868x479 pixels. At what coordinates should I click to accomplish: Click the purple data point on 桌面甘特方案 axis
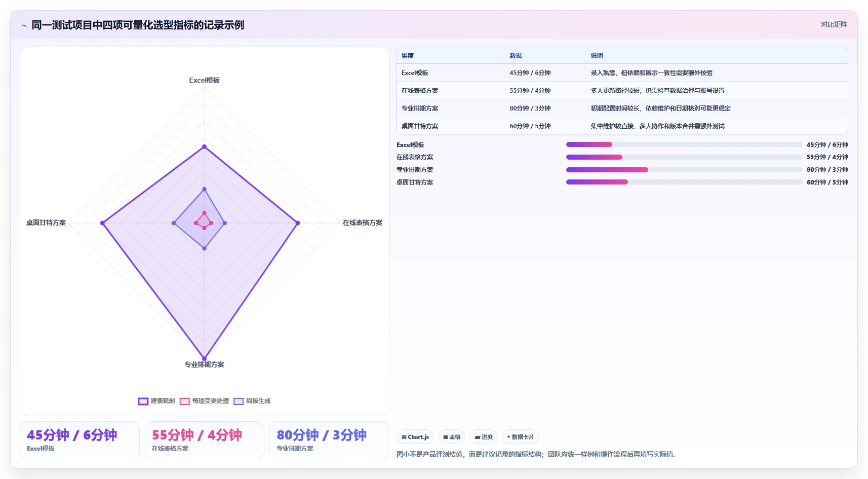(103, 223)
